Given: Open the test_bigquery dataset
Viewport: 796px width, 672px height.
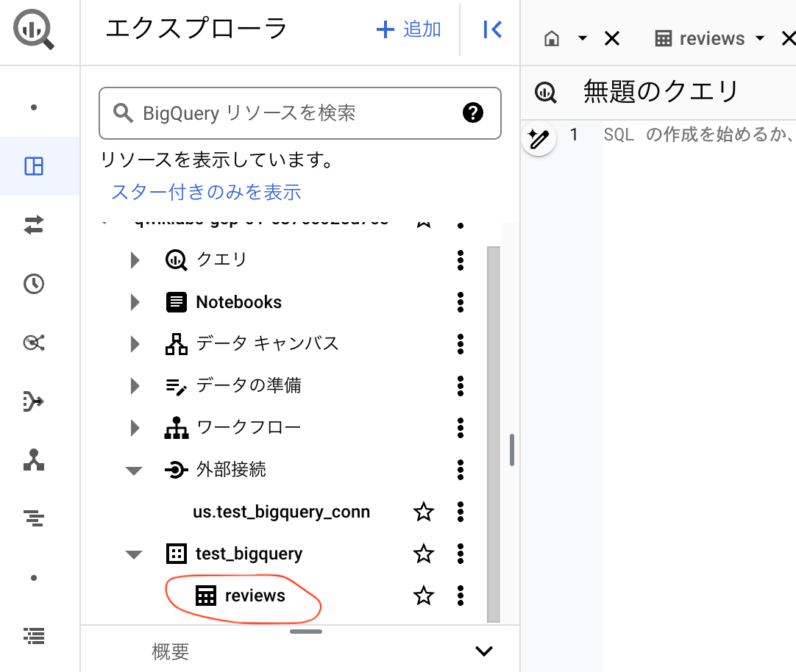Looking at the screenshot, I should [x=249, y=554].
